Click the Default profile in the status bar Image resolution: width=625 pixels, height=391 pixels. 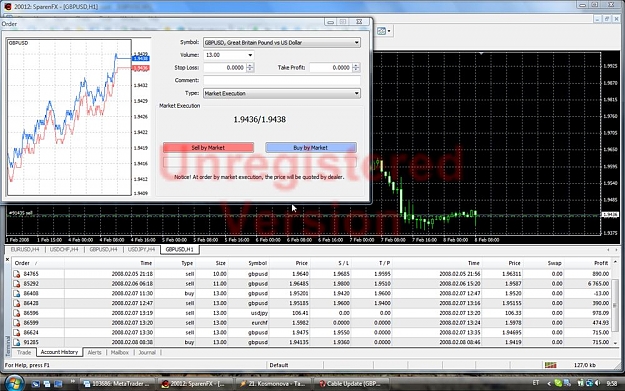pyautogui.click(x=279, y=365)
